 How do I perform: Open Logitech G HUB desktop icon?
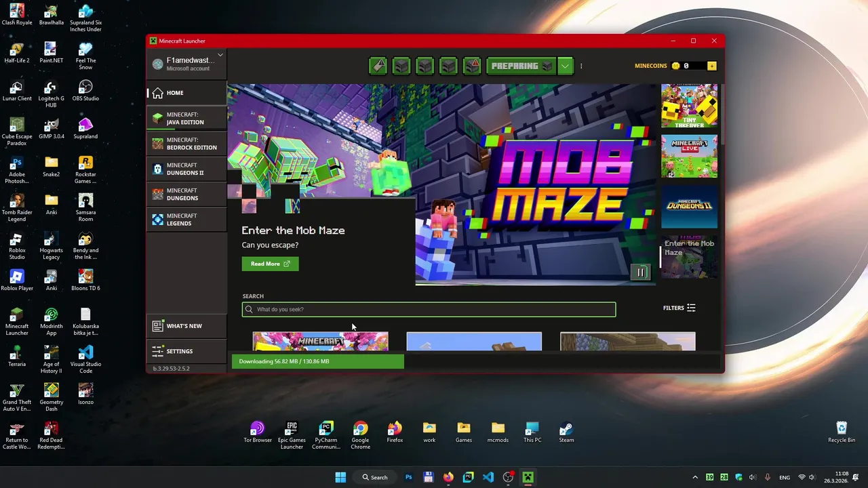coord(52,94)
